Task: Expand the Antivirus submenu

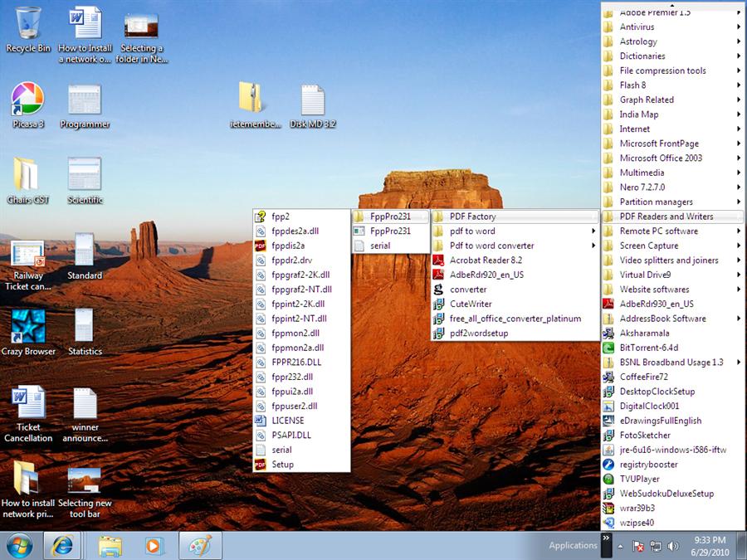Action: (639, 27)
